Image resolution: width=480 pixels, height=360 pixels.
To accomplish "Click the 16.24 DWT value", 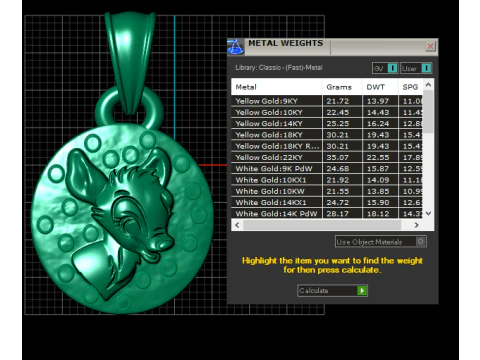I will pos(378,124).
